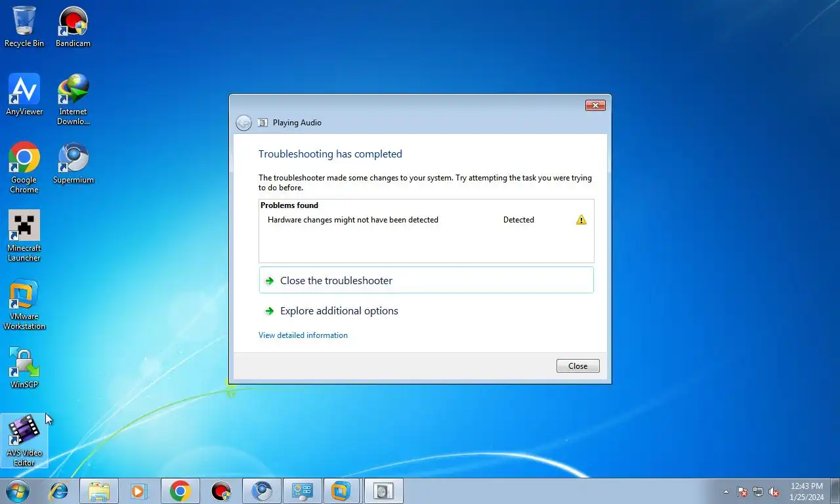Switch to Chrome in the taskbar
Image resolution: width=840 pixels, height=504 pixels.
coord(180,491)
